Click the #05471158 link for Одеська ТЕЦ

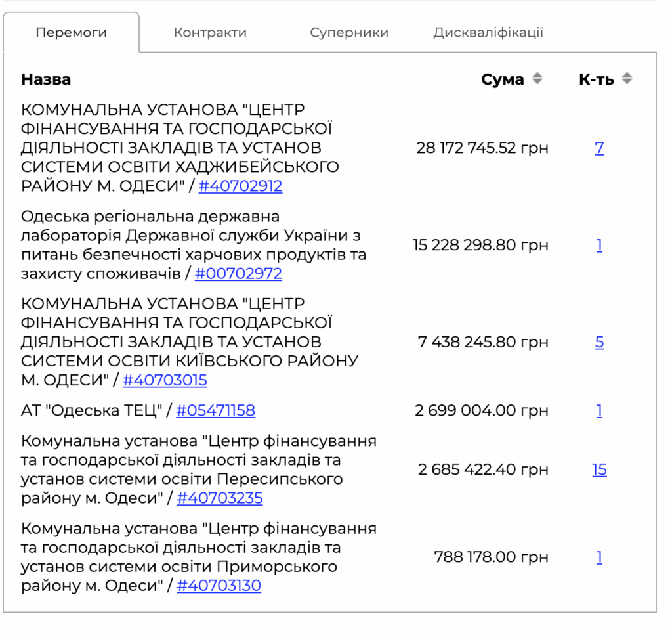tap(215, 411)
